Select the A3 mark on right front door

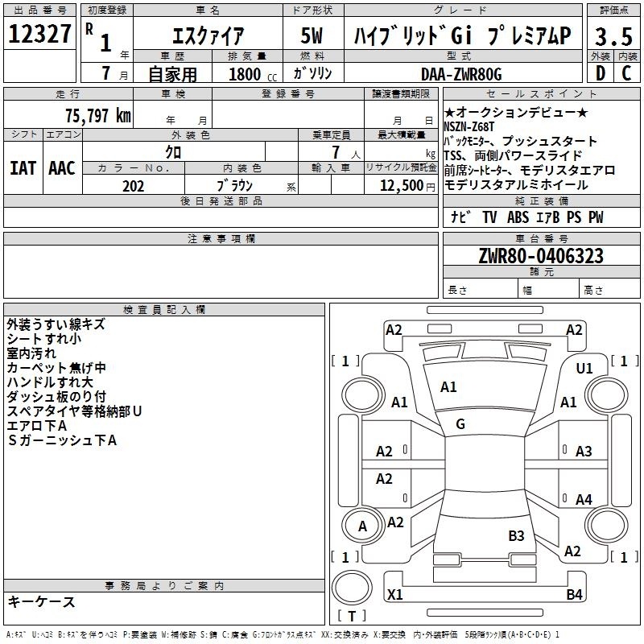tap(584, 452)
